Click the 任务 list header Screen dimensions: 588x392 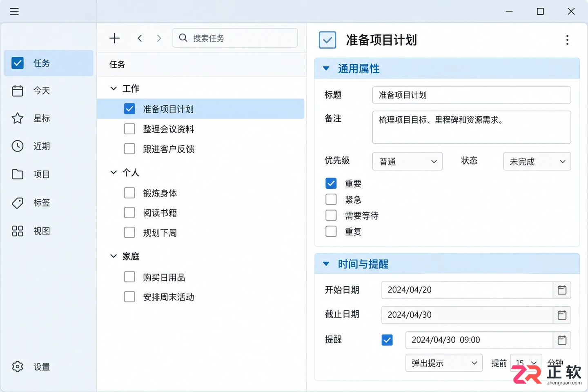click(x=117, y=65)
